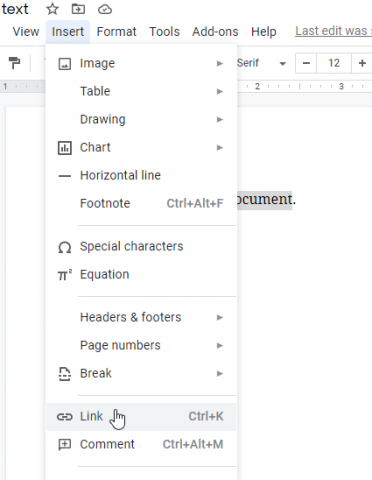Image resolution: width=372 pixels, height=480 pixels.
Task: Expand the Headers & footers submenu arrow
Action: (220, 317)
